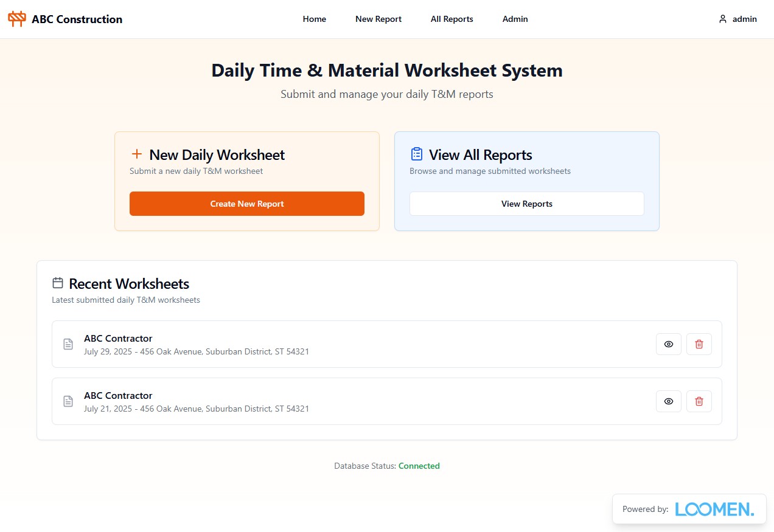The image size is (774, 532).
Task: Open All Reports from the top navigation
Action: (451, 19)
